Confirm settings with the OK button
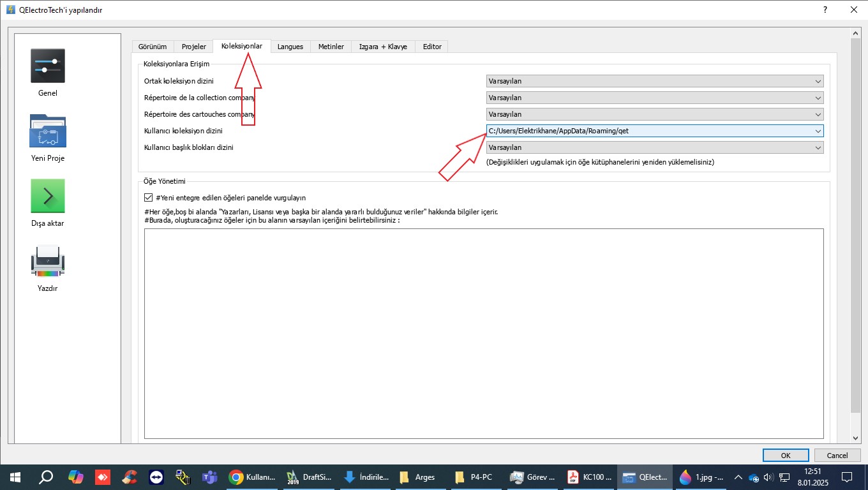 (x=786, y=455)
